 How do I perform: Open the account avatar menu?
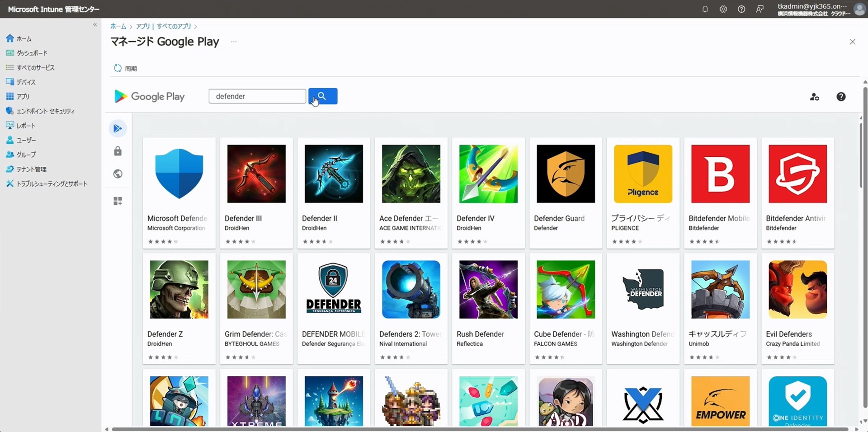pyautogui.click(x=859, y=9)
